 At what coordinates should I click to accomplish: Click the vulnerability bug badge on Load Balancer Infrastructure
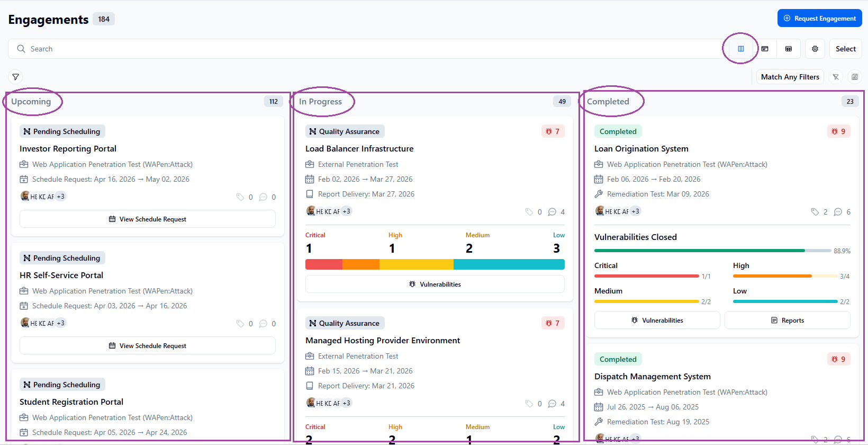point(553,131)
